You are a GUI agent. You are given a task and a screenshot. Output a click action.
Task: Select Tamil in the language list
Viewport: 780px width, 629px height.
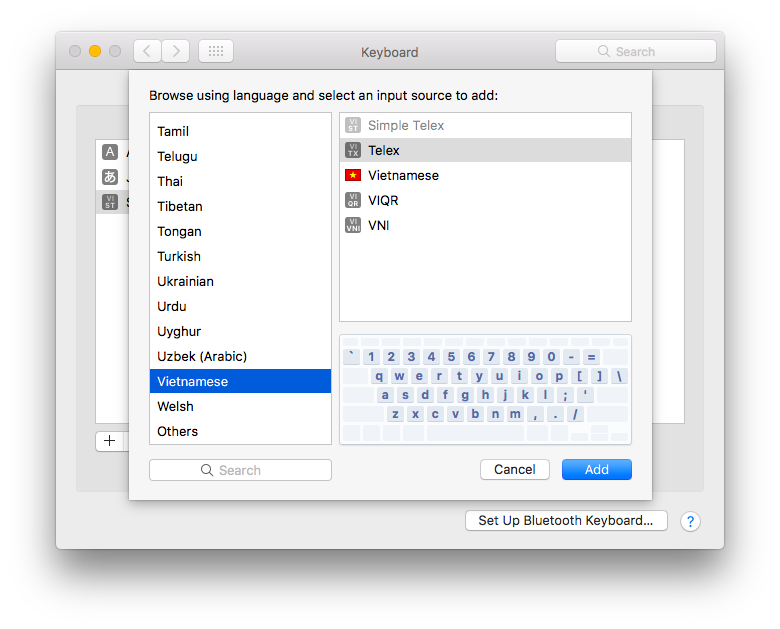pyautogui.click(x=240, y=131)
